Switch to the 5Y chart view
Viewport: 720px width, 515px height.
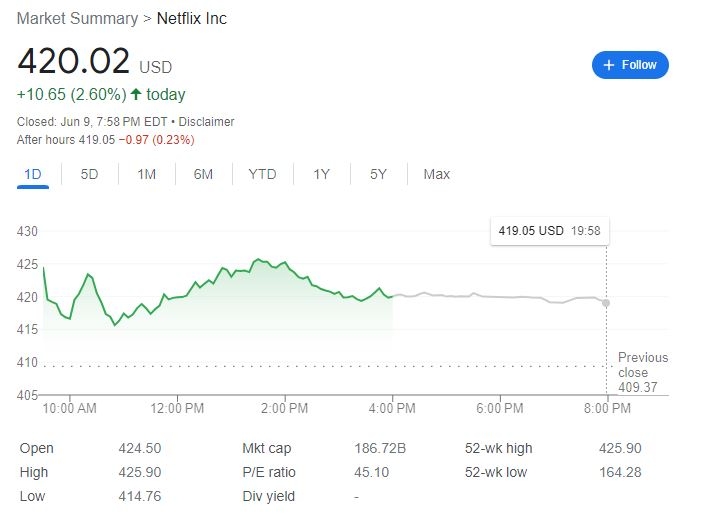click(x=378, y=174)
